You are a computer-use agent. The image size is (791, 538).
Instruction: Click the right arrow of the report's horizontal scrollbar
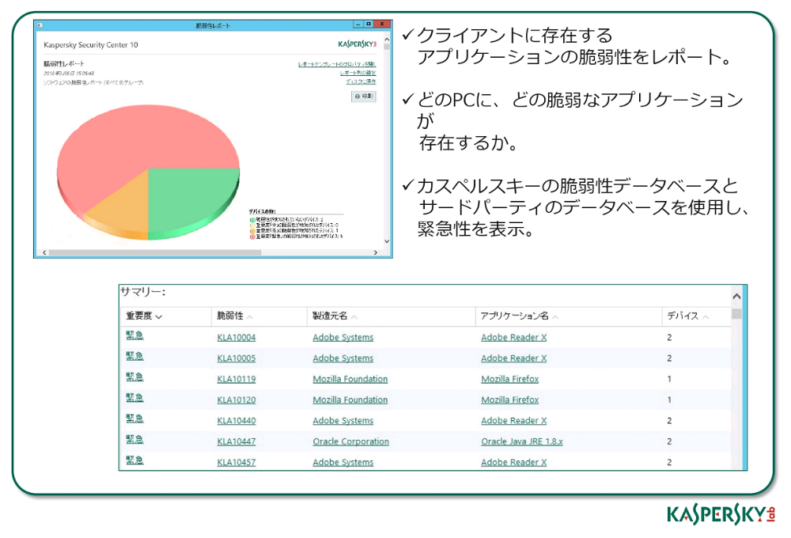click(x=375, y=252)
